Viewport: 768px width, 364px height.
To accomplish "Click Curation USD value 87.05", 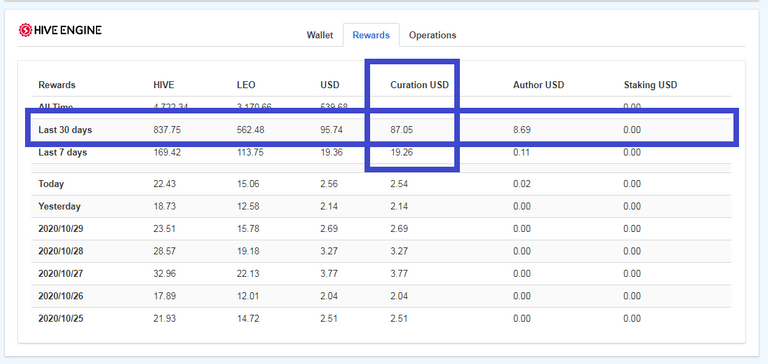I will (x=402, y=130).
